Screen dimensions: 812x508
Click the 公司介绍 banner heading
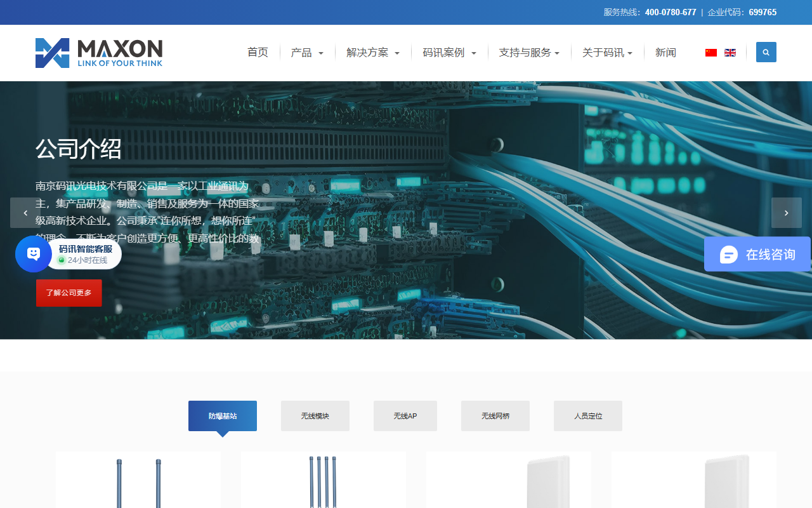(79, 149)
